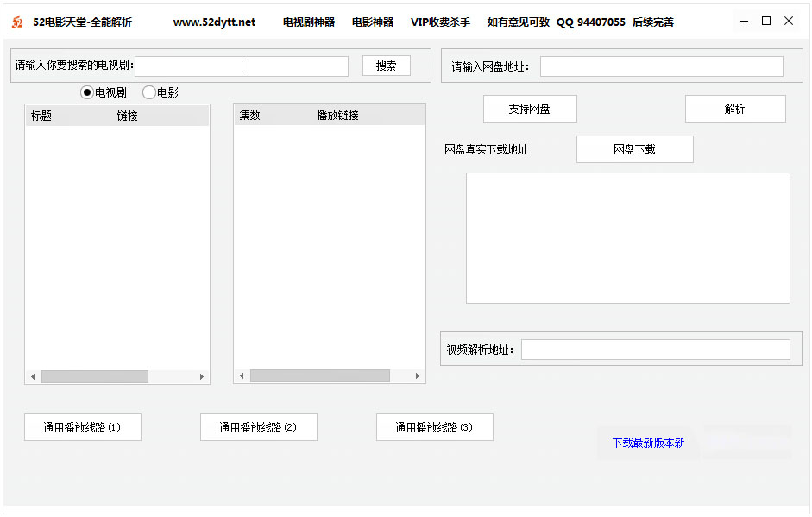Click left arrow of 集数 list scrollbar
Screen dimensions: 812x517
242,376
